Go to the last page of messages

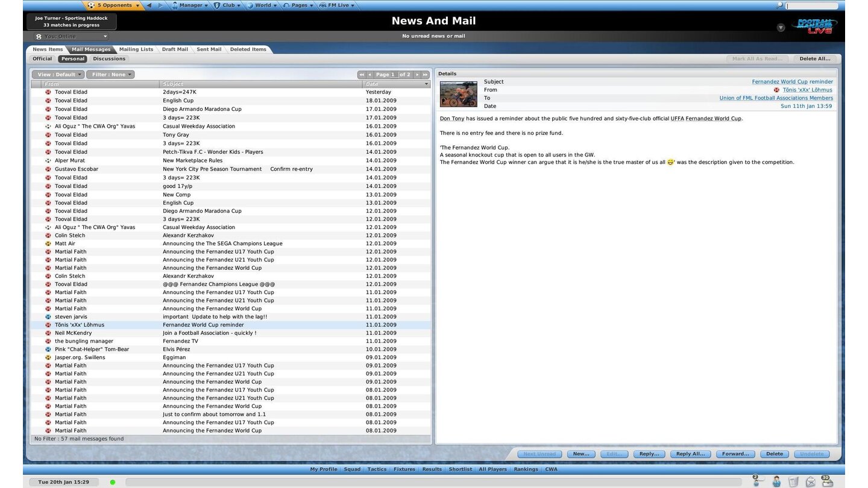(x=425, y=75)
